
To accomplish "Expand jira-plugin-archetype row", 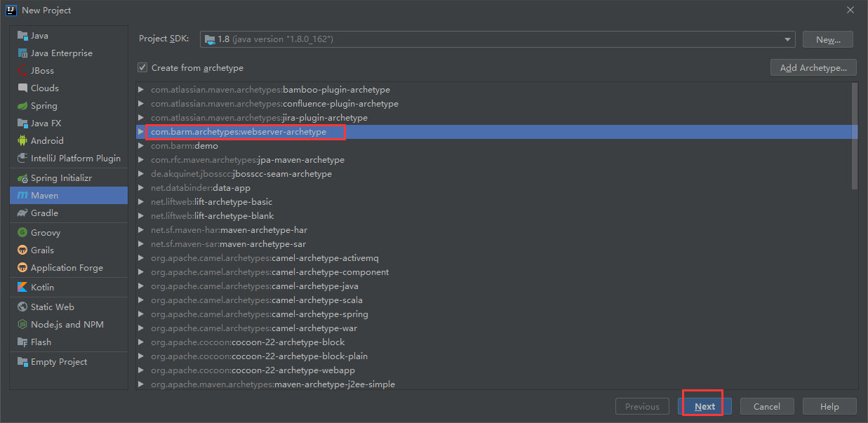I will tap(141, 118).
